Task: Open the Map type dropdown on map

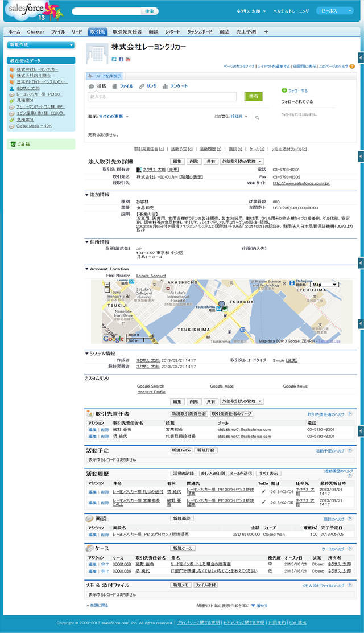Action: coord(324,285)
